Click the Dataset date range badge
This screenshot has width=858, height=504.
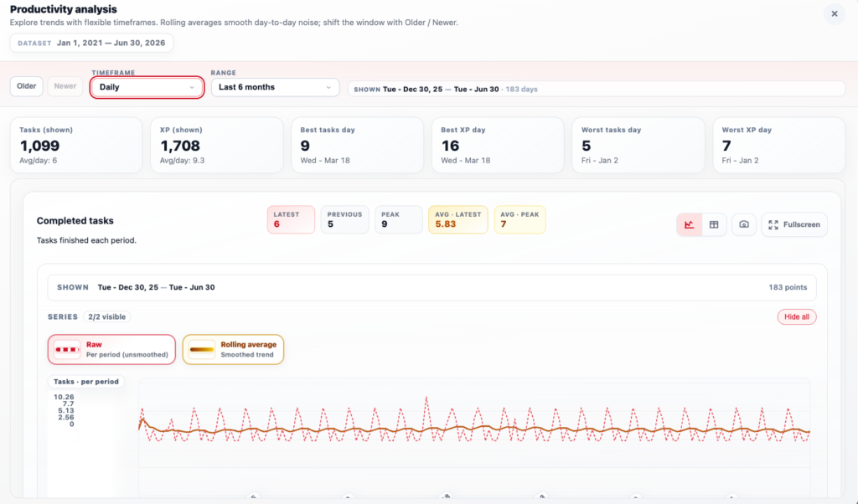[x=91, y=43]
